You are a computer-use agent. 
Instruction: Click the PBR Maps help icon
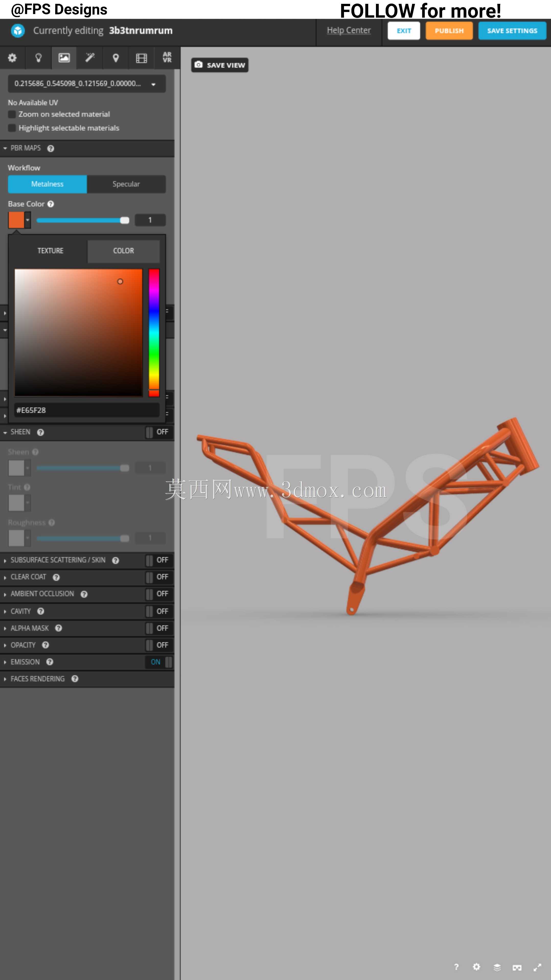tap(51, 148)
